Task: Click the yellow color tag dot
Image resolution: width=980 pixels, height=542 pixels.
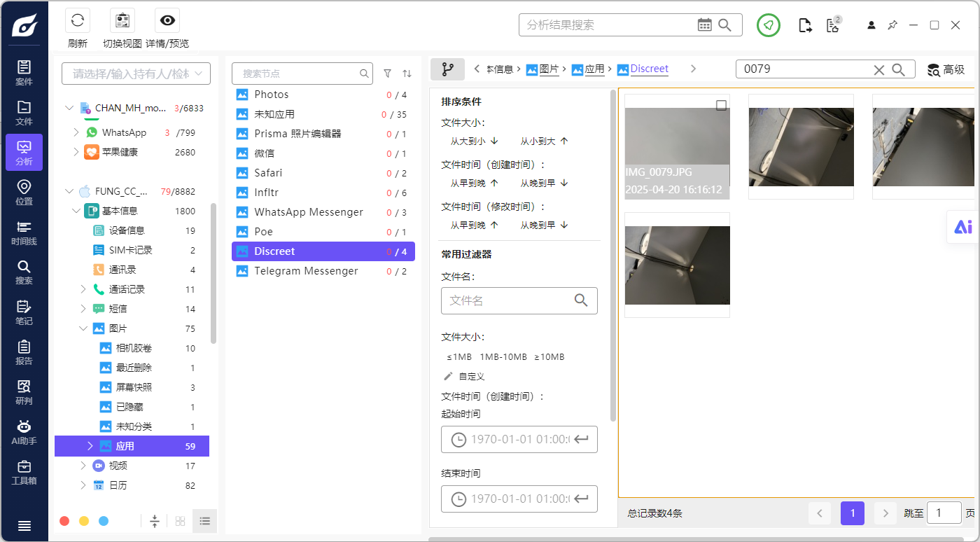Action: pyautogui.click(x=84, y=521)
